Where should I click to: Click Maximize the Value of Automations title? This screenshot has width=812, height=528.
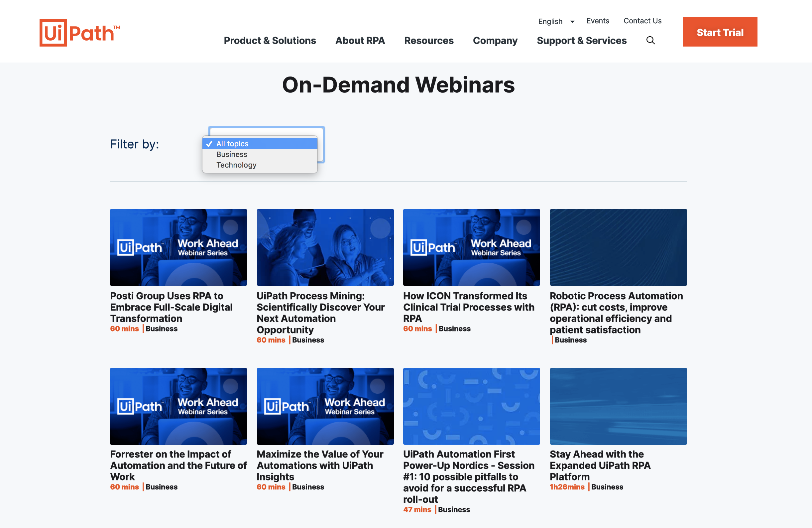[320, 465]
